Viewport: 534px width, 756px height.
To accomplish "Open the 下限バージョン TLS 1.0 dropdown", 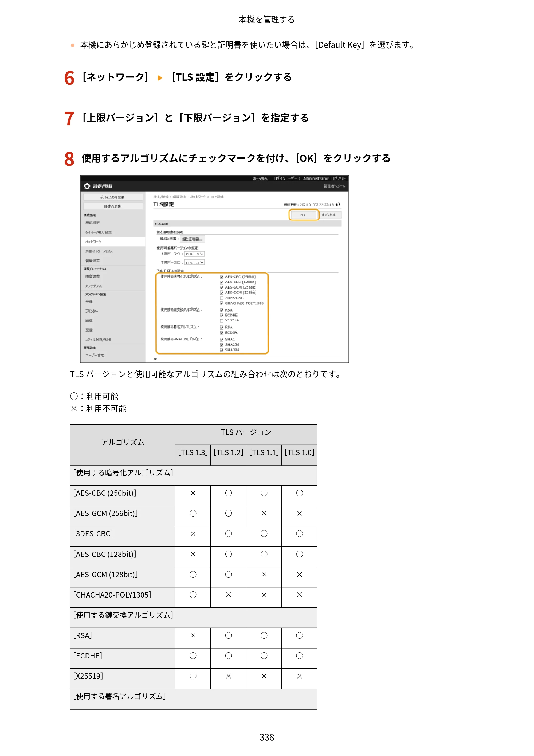I will pyautogui.click(x=194, y=262).
